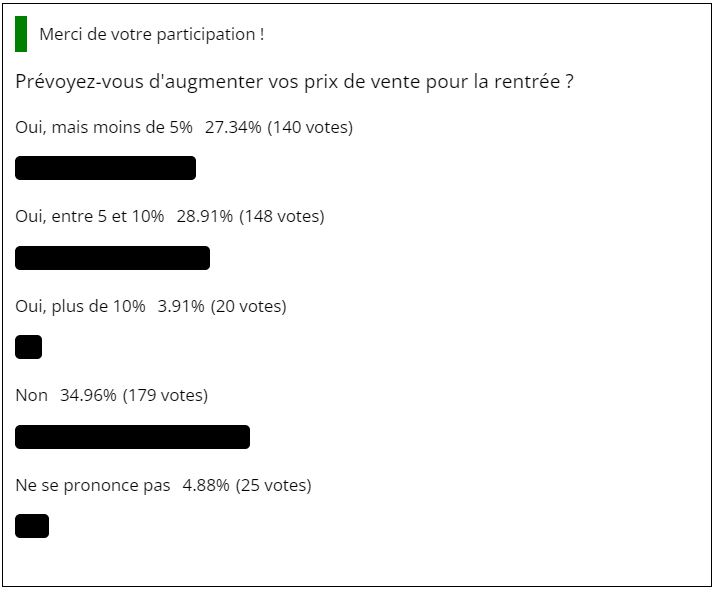
Task: Select the 'Oui, plus de 10%' label
Action: [x=80, y=306]
